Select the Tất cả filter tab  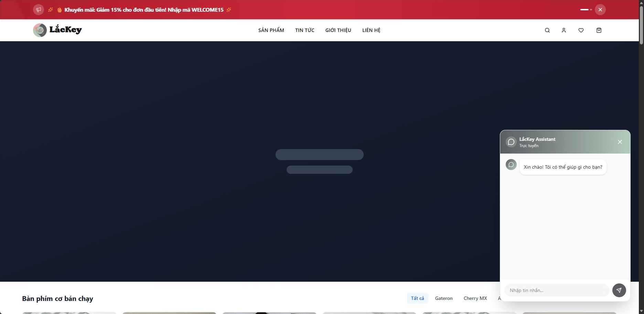pos(418,298)
